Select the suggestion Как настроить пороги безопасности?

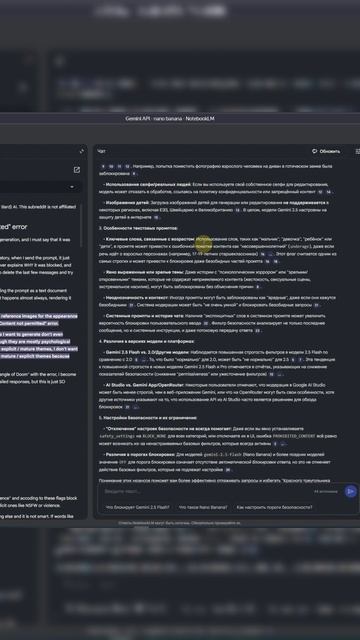[x=274, y=507]
